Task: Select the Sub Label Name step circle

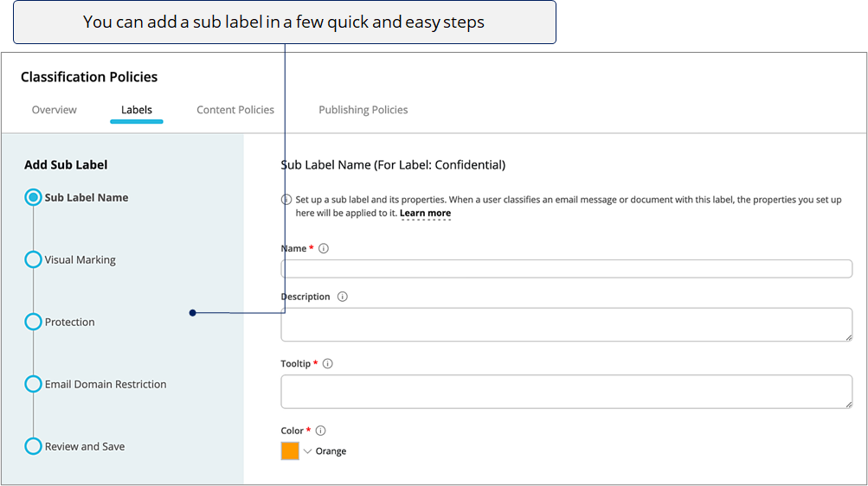Action: tap(33, 197)
